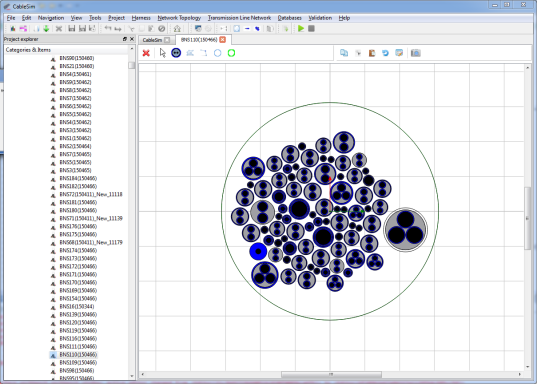Click the circle-slash cancel icon
This screenshot has height=384, width=537.
coord(162,29)
